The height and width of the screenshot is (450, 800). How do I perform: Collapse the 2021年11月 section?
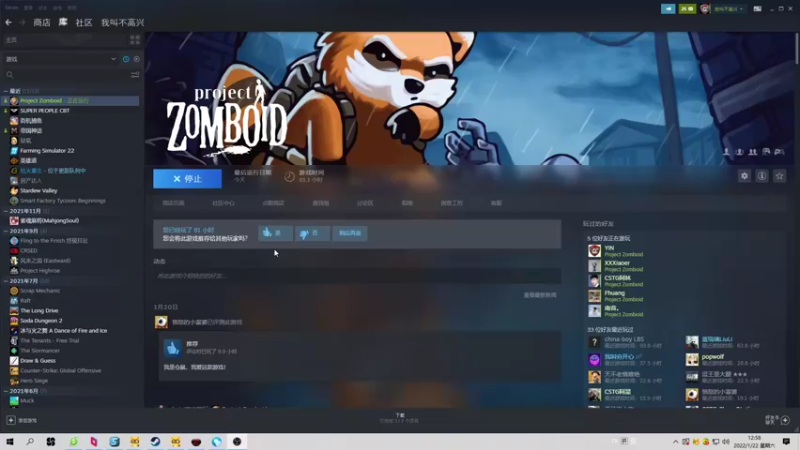(x=6, y=211)
